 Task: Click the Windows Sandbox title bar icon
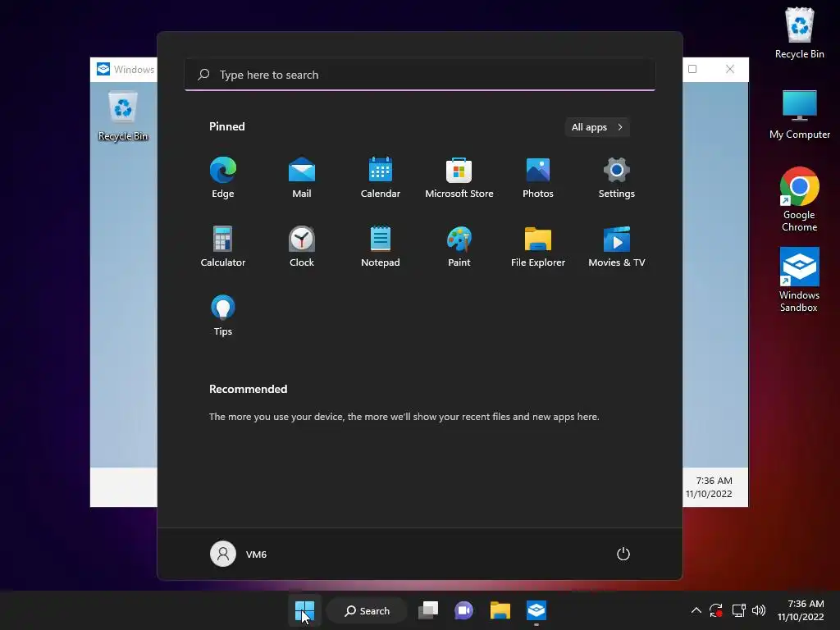click(x=103, y=69)
